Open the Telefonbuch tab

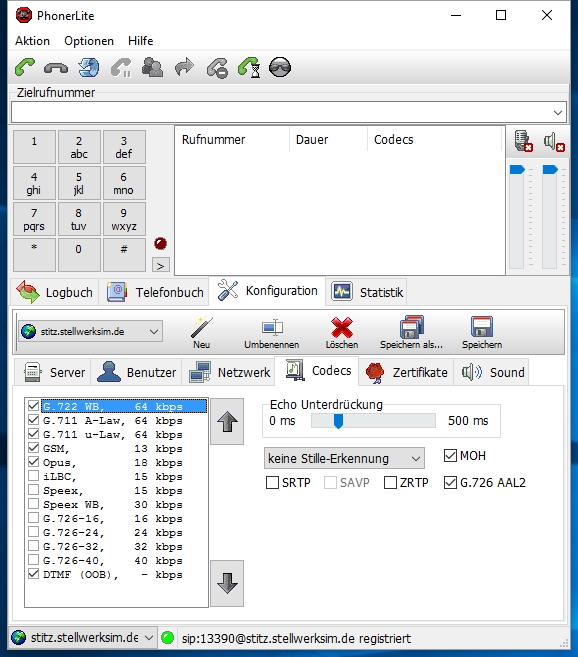click(154, 292)
